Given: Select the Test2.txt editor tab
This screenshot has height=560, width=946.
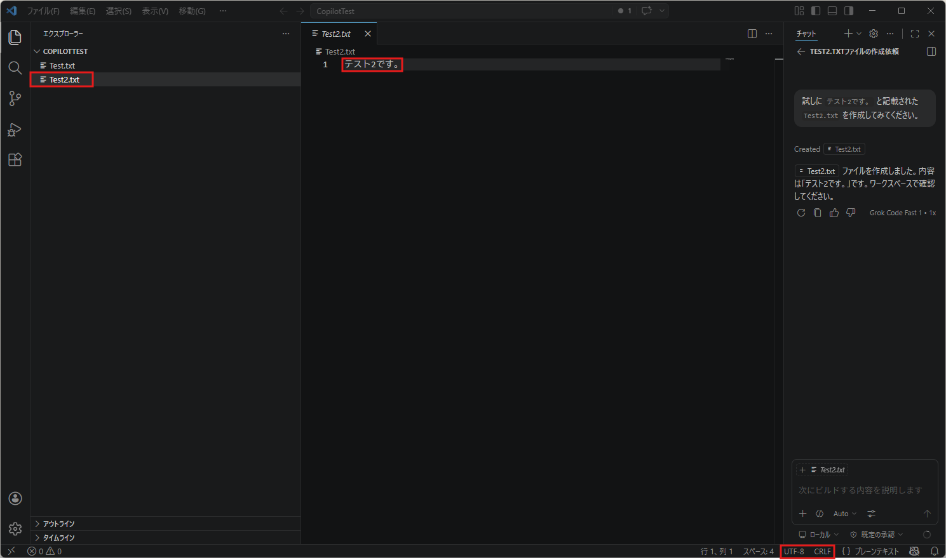Looking at the screenshot, I should pos(336,34).
